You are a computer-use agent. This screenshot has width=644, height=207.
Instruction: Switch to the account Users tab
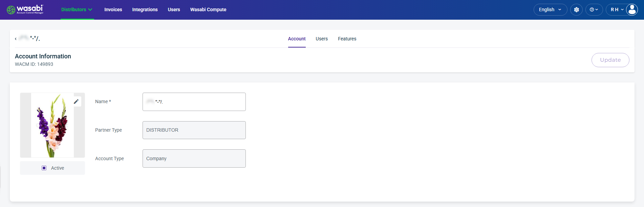click(322, 39)
